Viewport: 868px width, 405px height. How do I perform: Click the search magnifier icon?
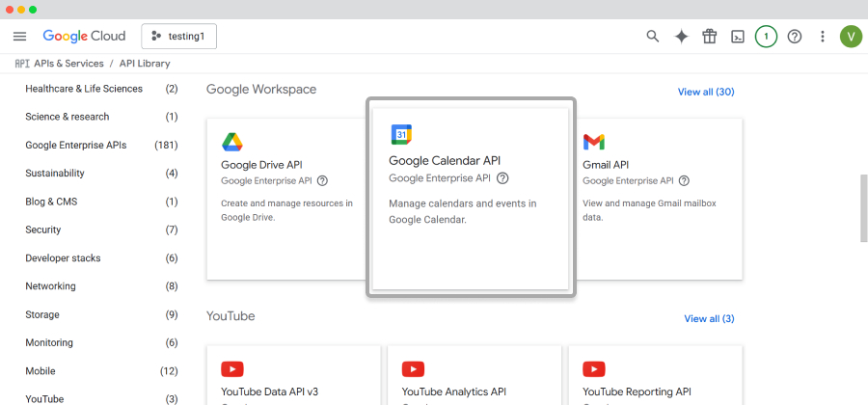(653, 37)
